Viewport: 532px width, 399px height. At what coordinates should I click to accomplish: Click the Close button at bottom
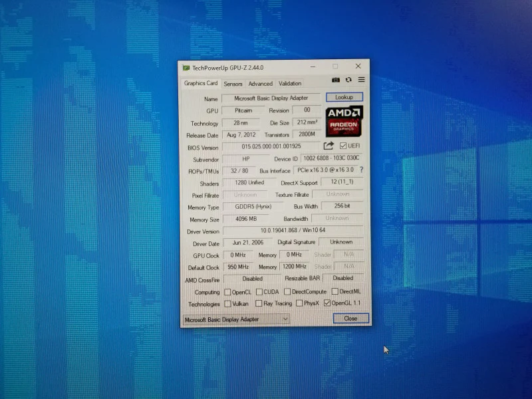(x=350, y=319)
